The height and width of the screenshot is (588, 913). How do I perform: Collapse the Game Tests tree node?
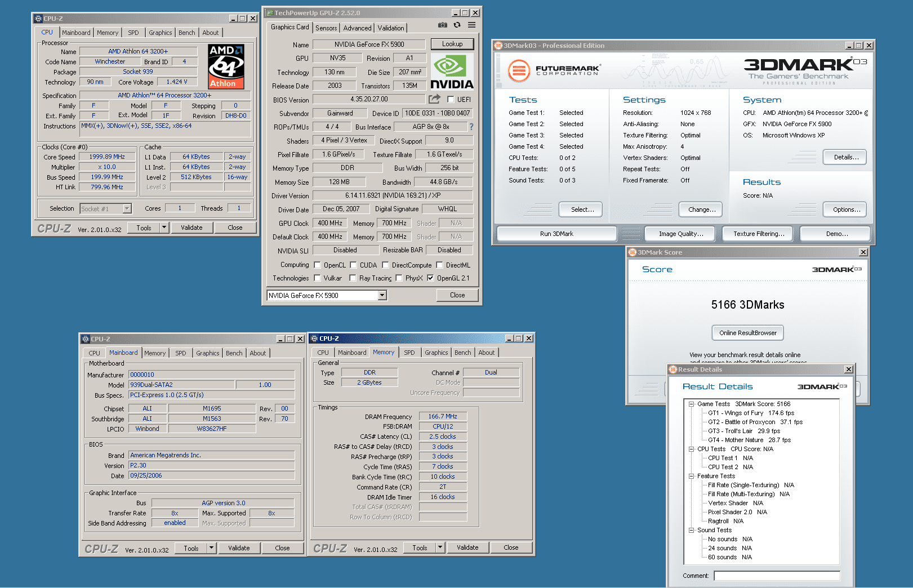[691, 404]
